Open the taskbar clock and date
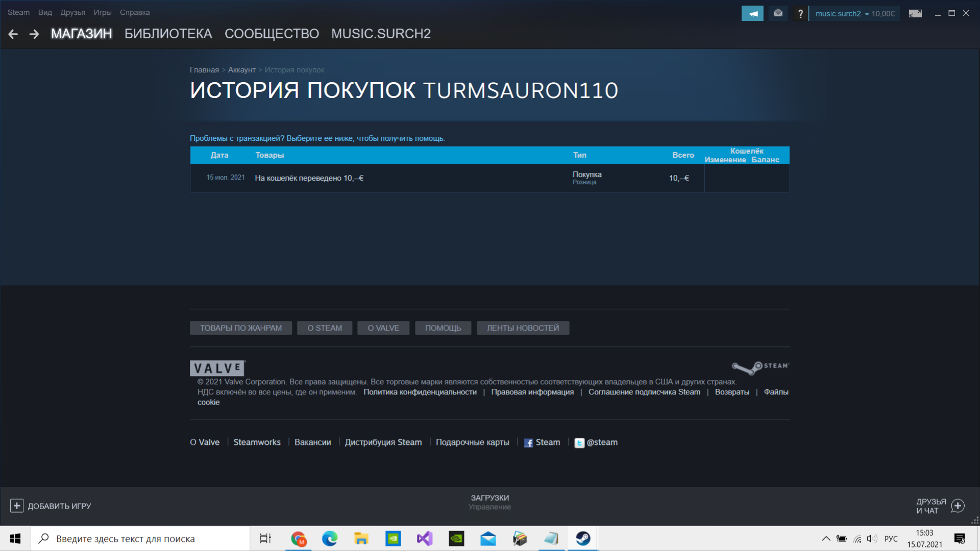This screenshot has height=551, width=980. click(x=924, y=539)
